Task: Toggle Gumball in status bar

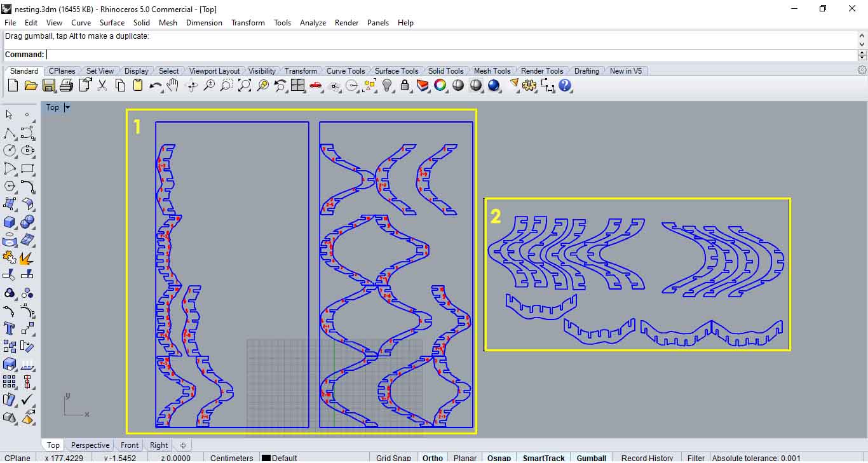Action: 591,458
